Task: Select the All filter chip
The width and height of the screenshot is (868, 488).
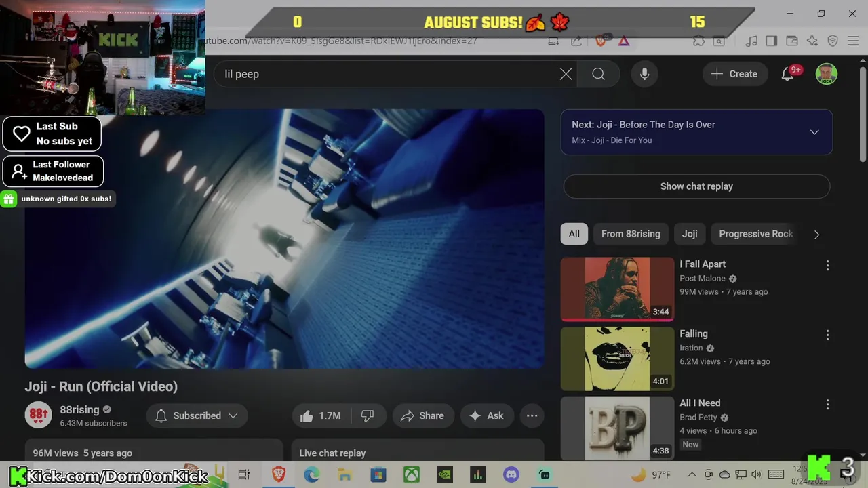Action: 574,234
